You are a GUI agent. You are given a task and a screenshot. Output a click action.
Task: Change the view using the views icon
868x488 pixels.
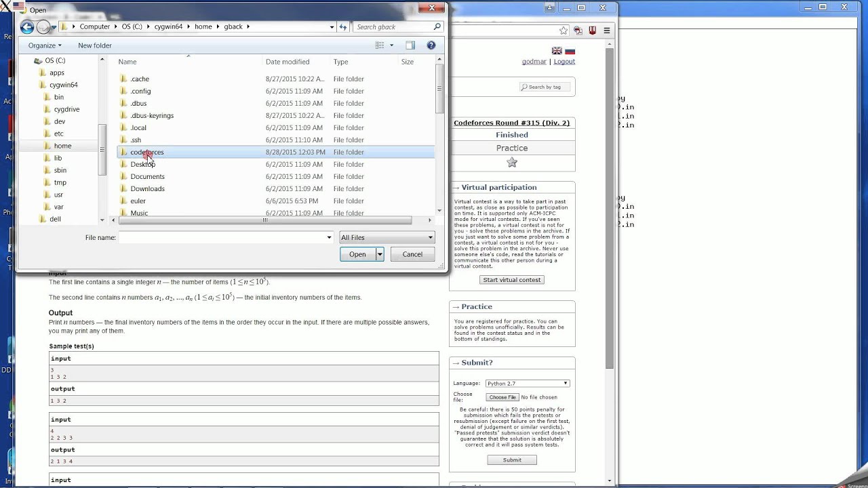point(380,45)
